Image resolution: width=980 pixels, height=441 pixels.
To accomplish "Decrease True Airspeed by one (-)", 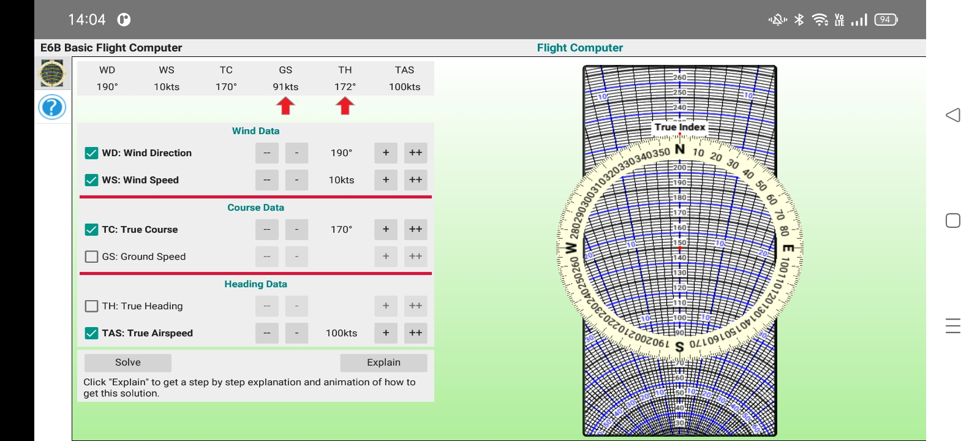I will coord(297,333).
